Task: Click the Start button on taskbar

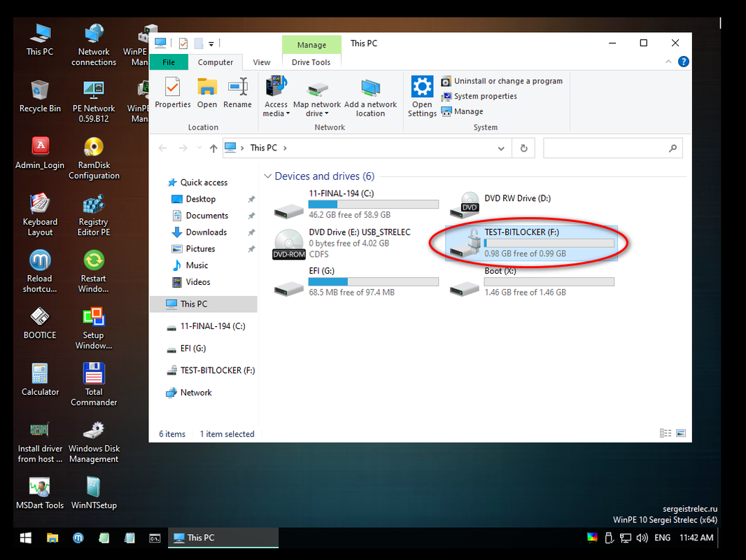Action: click(26, 538)
